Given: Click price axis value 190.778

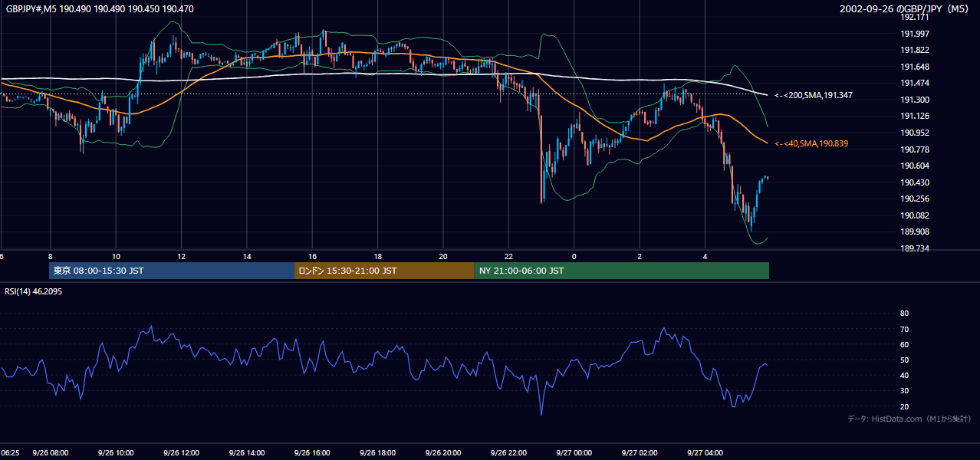Looking at the screenshot, I should point(914,149).
